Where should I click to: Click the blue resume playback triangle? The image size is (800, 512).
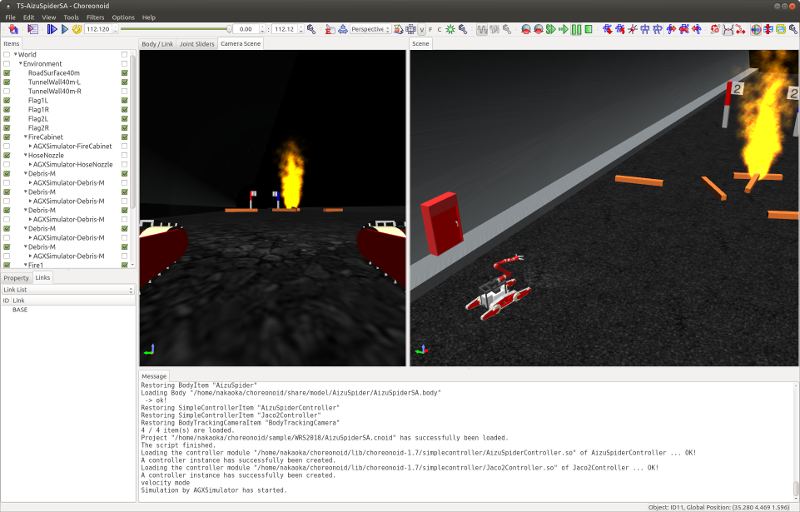65,29
